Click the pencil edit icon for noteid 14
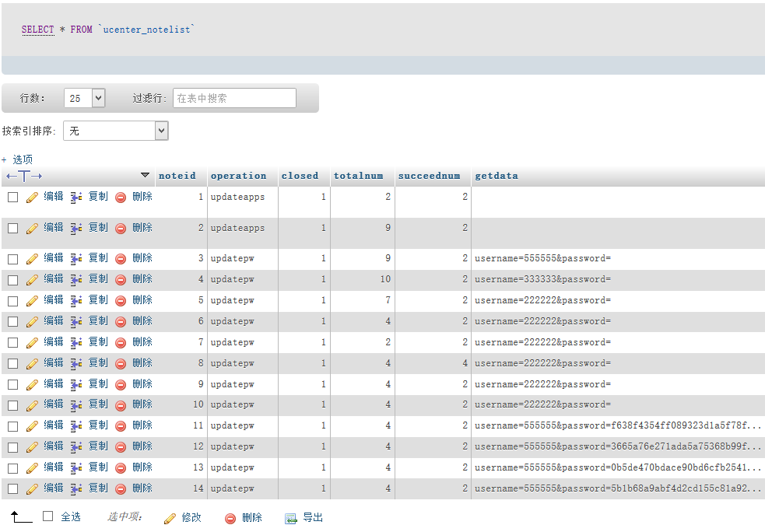765x532 pixels. [32, 489]
